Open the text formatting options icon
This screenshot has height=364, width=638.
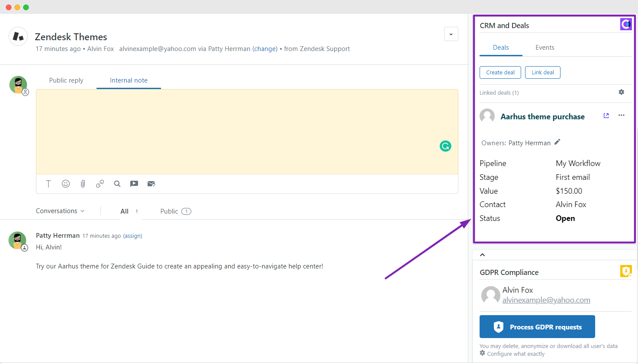pyautogui.click(x=48, y=184)
